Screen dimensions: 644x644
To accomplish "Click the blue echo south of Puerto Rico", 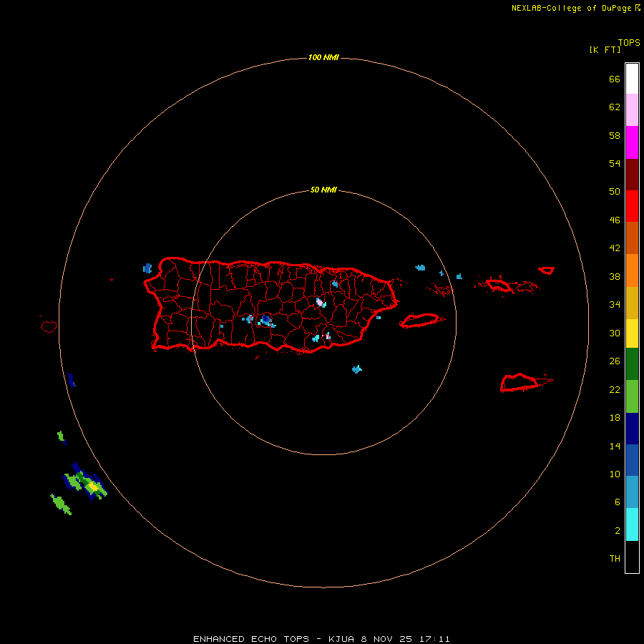I will (356, 369).
